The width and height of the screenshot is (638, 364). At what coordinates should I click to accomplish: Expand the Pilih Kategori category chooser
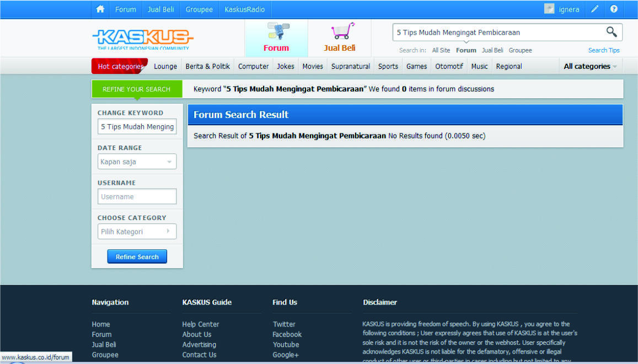click(x=137, y=232)
